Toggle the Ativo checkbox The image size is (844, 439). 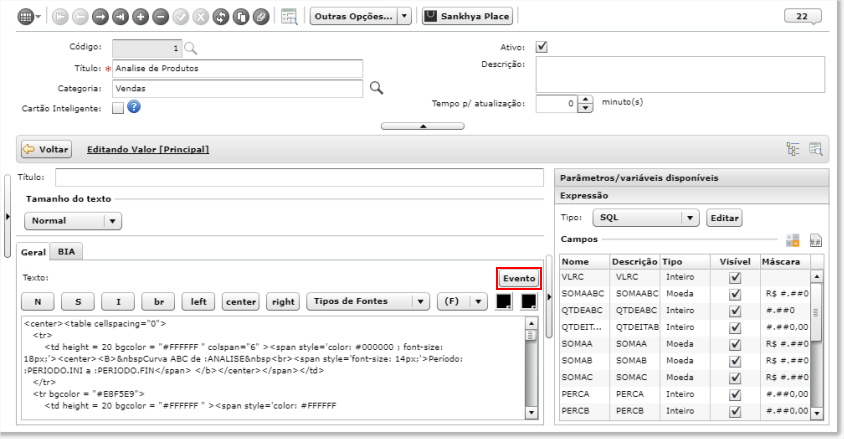tap(541, 47)
